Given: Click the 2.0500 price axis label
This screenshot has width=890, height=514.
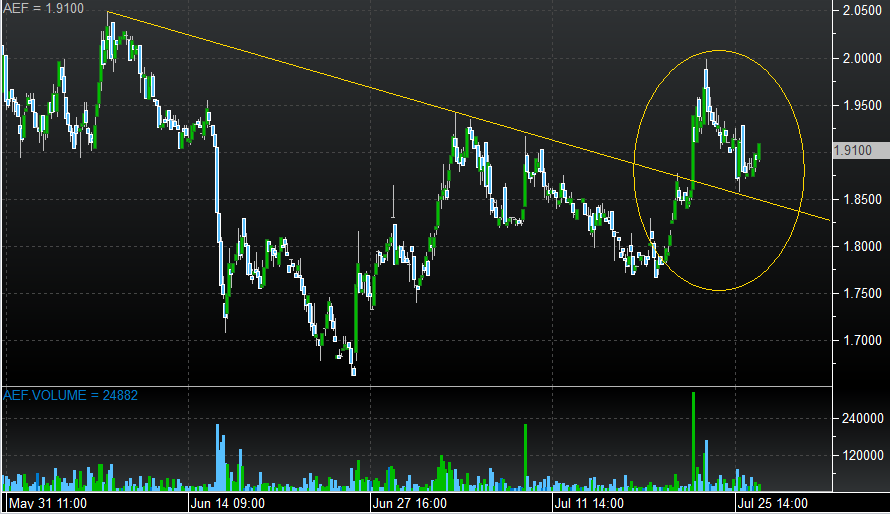Looking at the screenshot, I should 862,11.
